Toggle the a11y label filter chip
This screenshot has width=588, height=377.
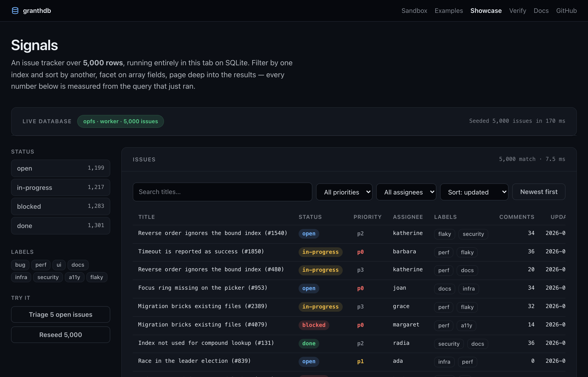(x=74, y=277)
